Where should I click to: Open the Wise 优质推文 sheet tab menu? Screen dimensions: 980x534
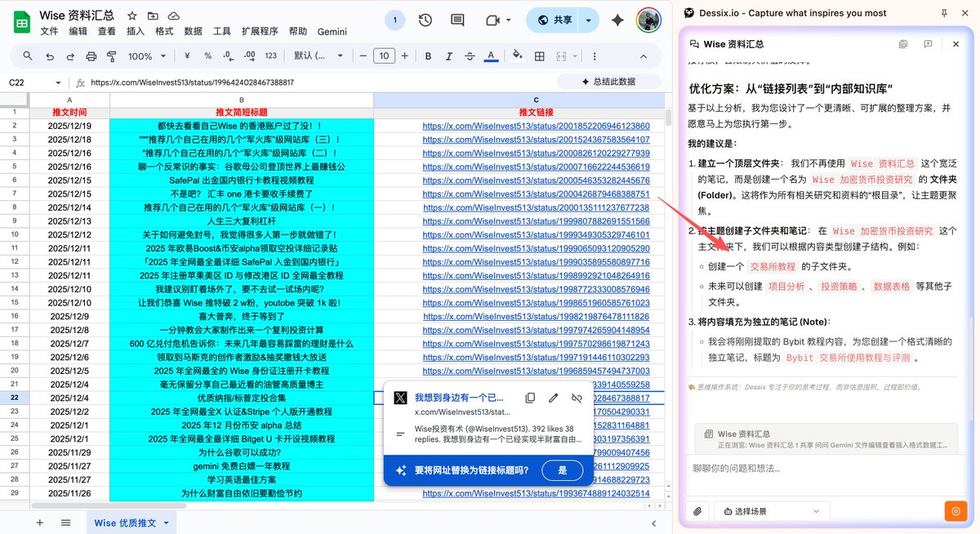click(167, 523)
